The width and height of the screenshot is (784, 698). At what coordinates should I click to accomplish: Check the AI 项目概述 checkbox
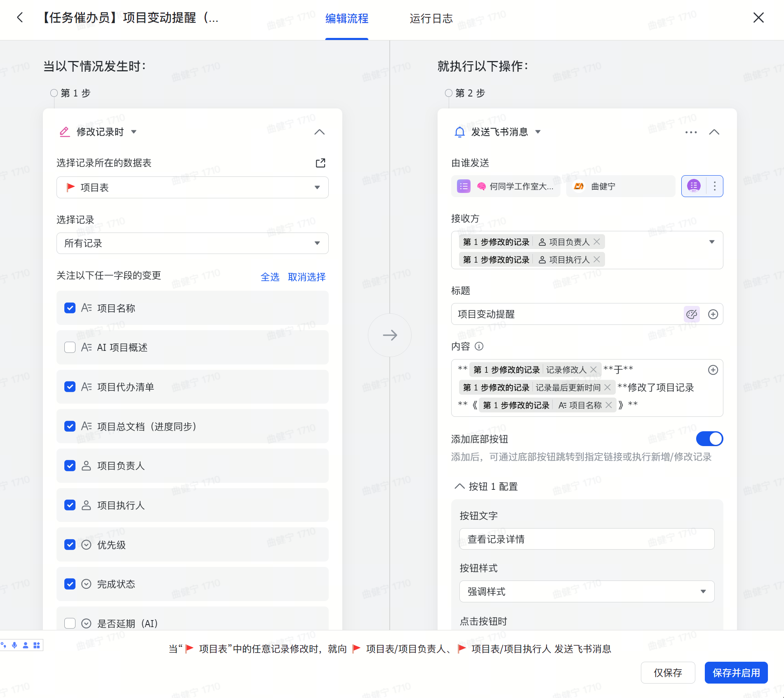pyautogui.click(x=70, y=348)
